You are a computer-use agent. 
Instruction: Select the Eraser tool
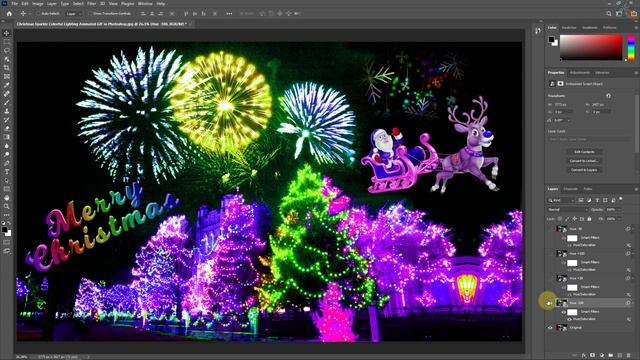click(7, 129)
